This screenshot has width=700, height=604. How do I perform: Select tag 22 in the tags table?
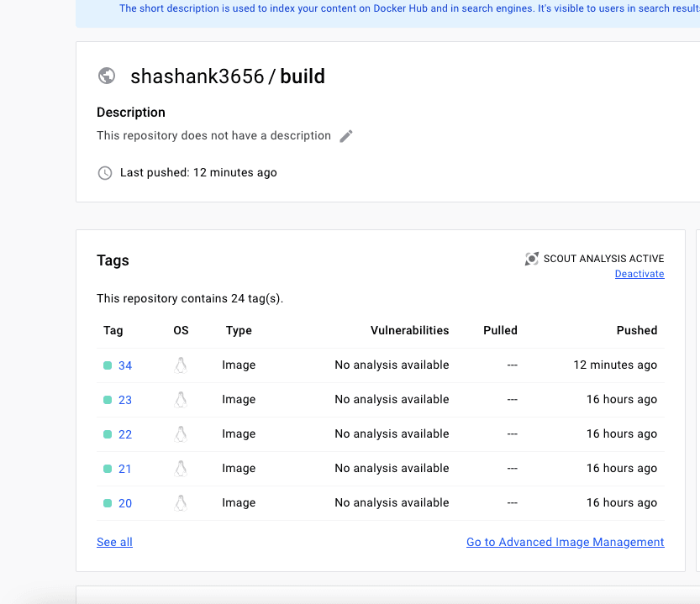(x=125, y=434)
